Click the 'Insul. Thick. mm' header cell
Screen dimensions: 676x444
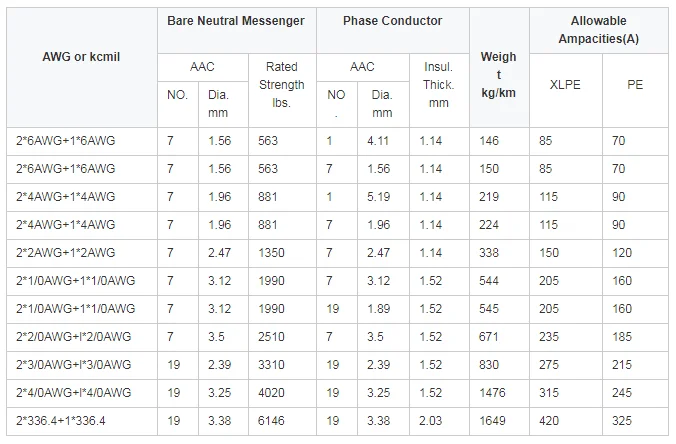[x=438, y=84]
